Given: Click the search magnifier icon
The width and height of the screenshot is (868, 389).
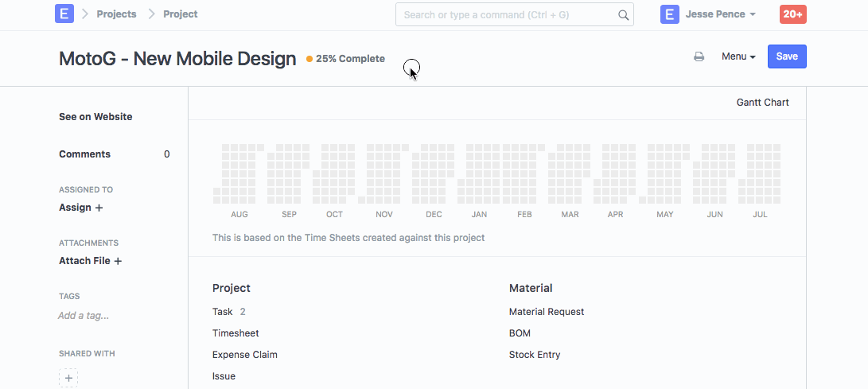Looking at the screenshot, I should pos(623,15).
